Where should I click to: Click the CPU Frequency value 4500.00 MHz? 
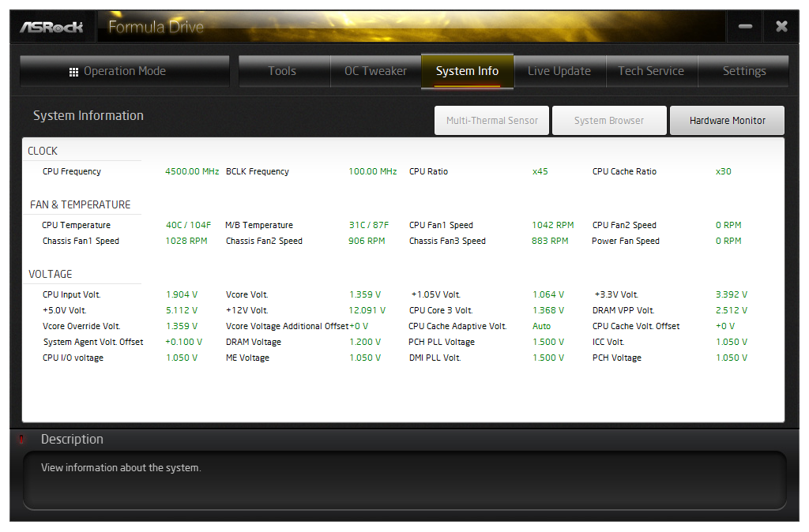coord(192,171)
